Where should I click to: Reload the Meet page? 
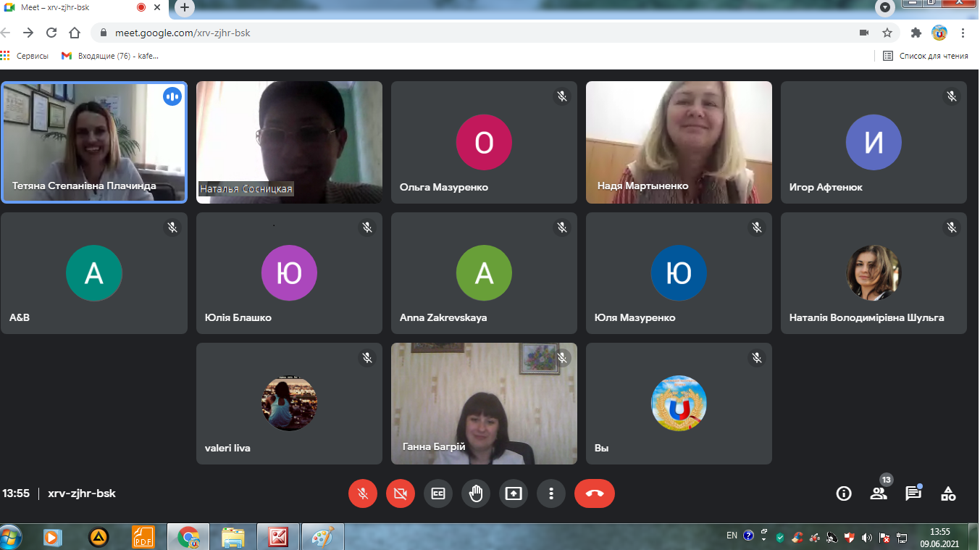point(51,33)
